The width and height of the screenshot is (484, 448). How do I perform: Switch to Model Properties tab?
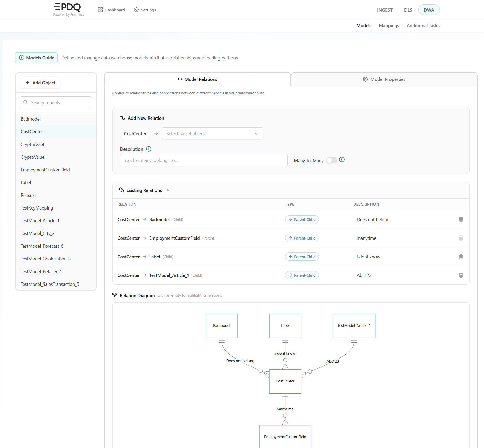coord(384,79)
